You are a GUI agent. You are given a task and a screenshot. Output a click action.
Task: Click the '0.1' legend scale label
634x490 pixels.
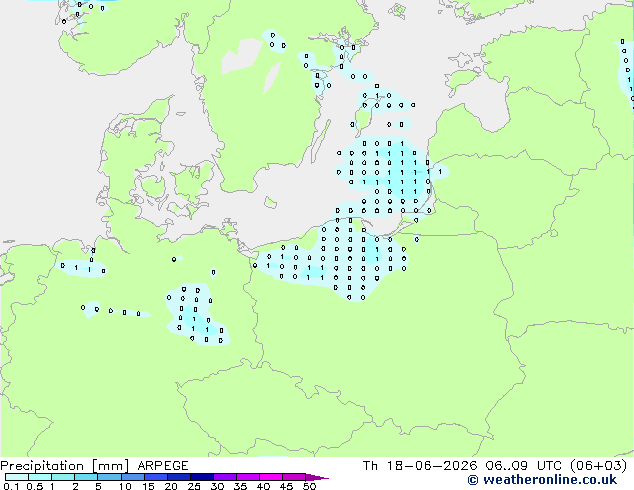tap(11, 486)
